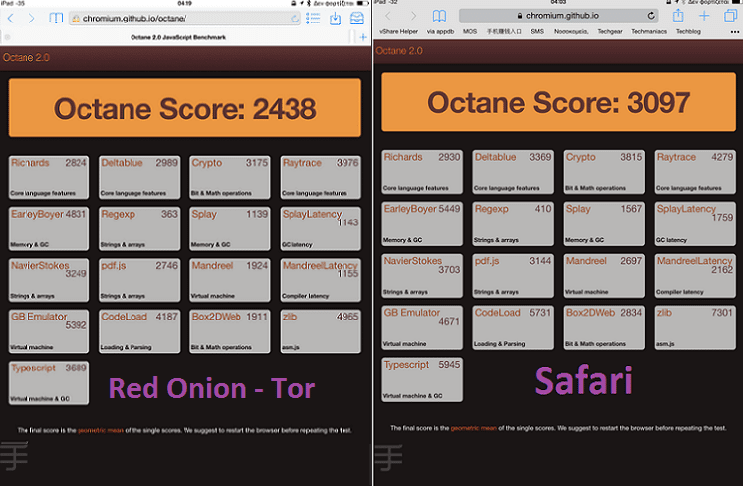Open downloads icon in Red Onion toolbar
This screenshot has width=743, height=486.
point(335,18)
